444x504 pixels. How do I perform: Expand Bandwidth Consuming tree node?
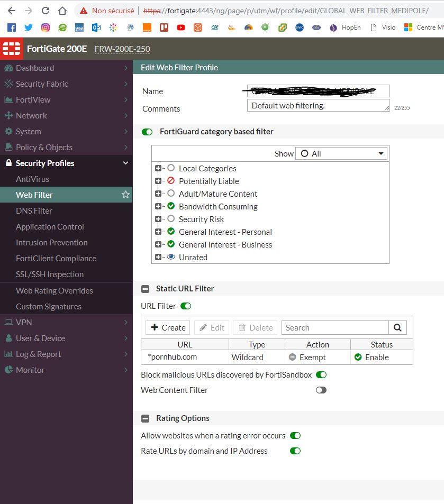tap(158, 206)
